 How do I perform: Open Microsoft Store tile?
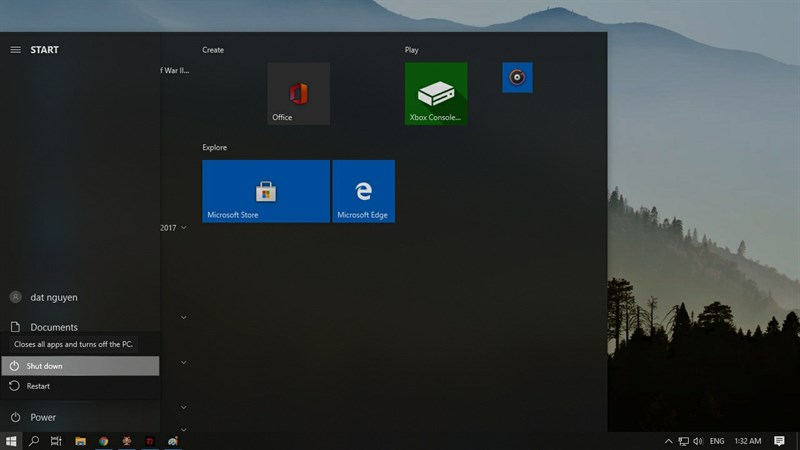pyautogui.click(x=266, y=191)
